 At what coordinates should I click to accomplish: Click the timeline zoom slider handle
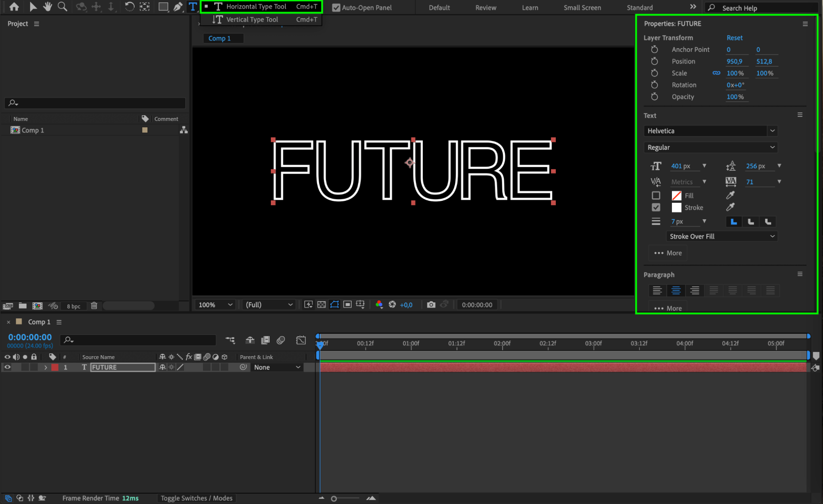334,499
